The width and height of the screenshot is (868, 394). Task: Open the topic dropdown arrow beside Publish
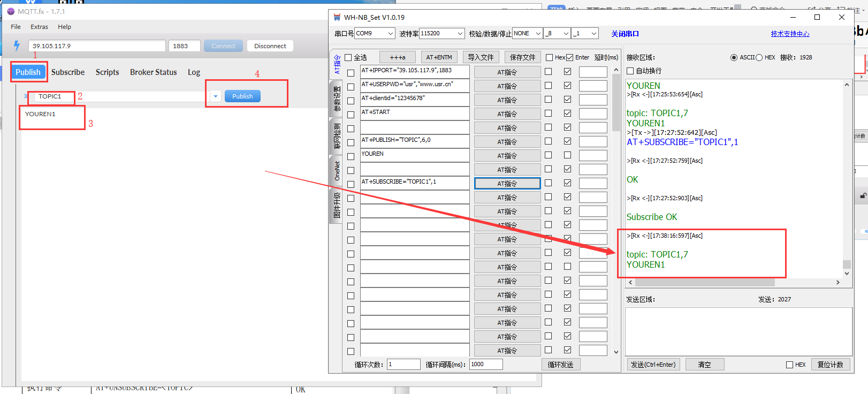coord(215,96)
